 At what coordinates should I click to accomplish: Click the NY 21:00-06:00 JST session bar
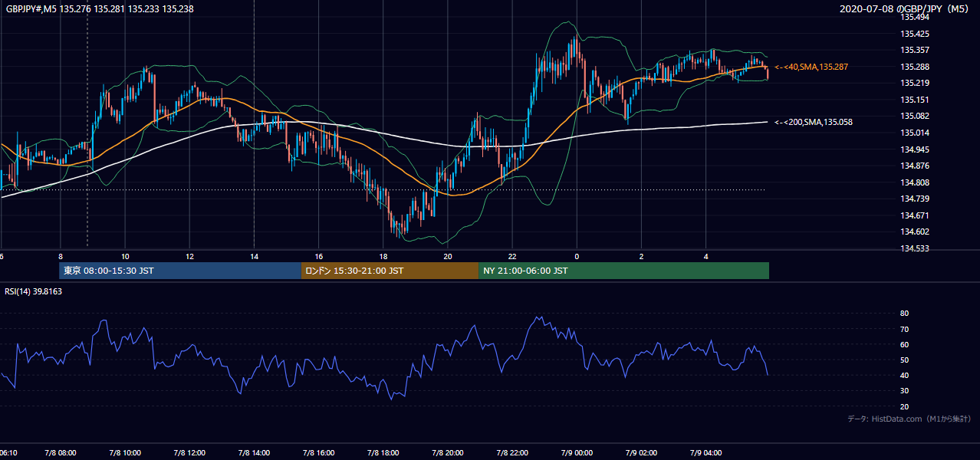[624, 271]
